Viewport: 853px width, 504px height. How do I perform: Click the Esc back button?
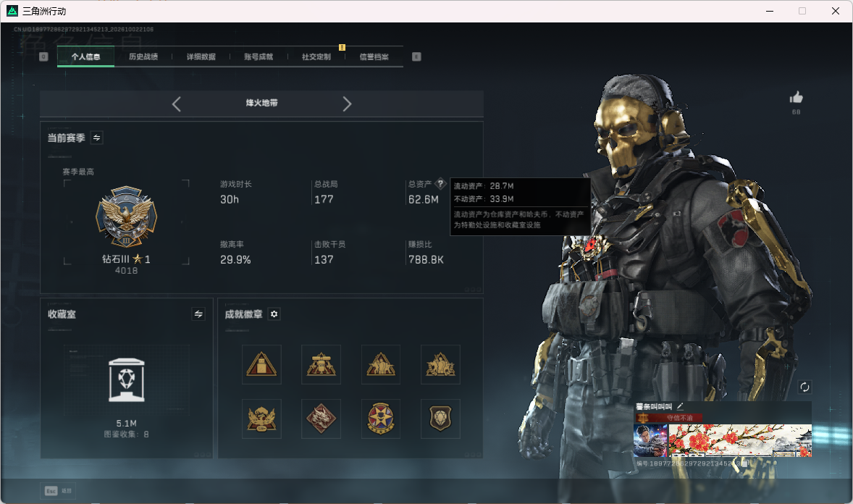(x=58, y=491)
